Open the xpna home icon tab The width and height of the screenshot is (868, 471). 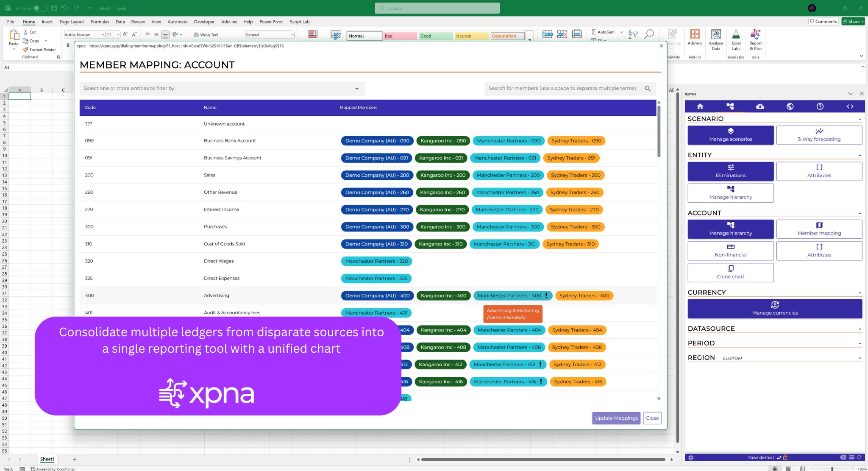click(x=700, y=106)
